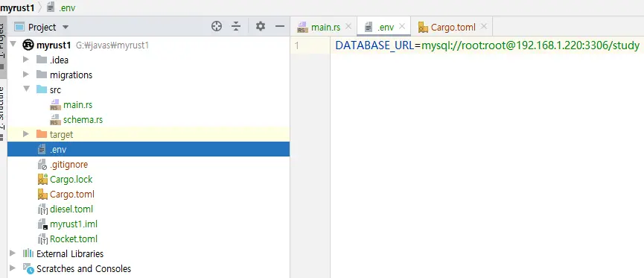Viewport: 644px width, 278px height.
Task: Select Cargo.lock in the project tree
Action: tap(71, 180)
